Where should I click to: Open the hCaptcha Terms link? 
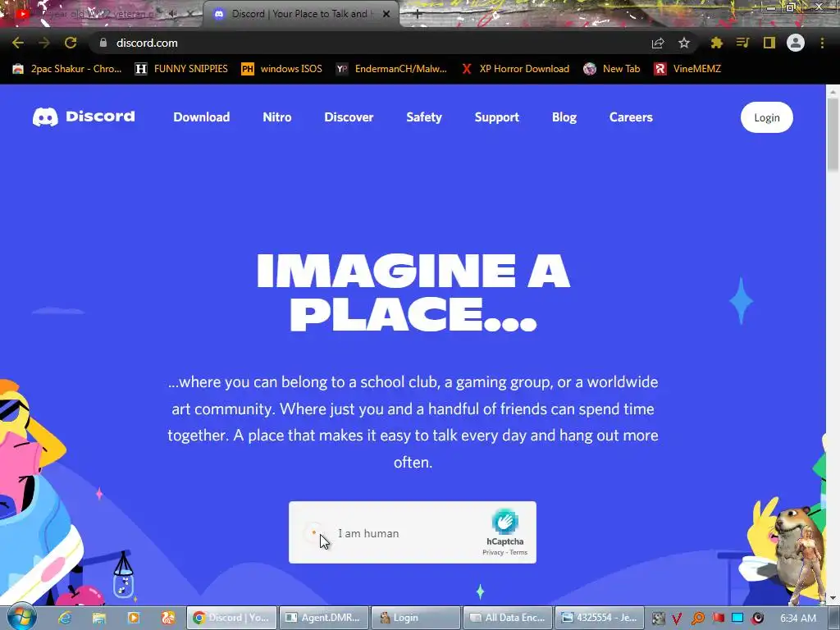pyautogui.click(x=518, y=552)
